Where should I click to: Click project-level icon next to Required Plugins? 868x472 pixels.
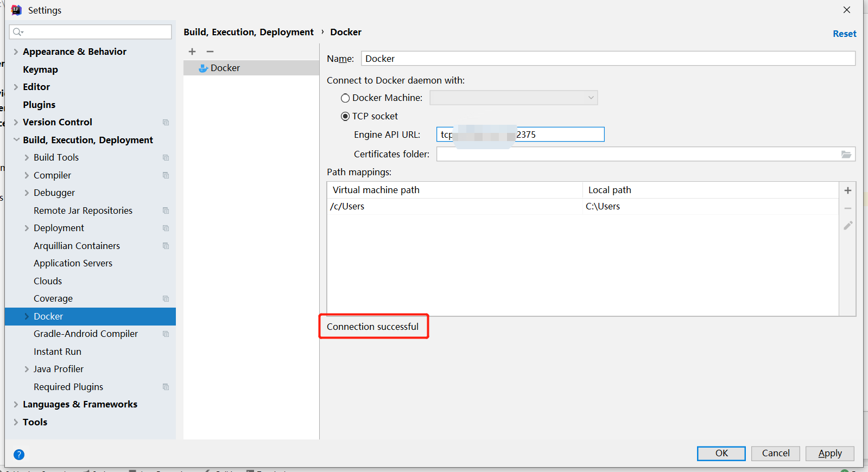(166, 387)
